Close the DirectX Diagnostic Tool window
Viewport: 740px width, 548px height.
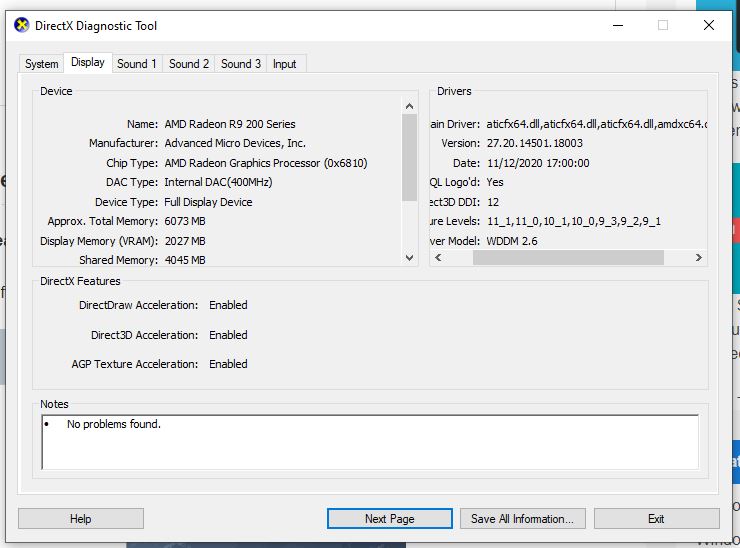[x=709, y=25]
